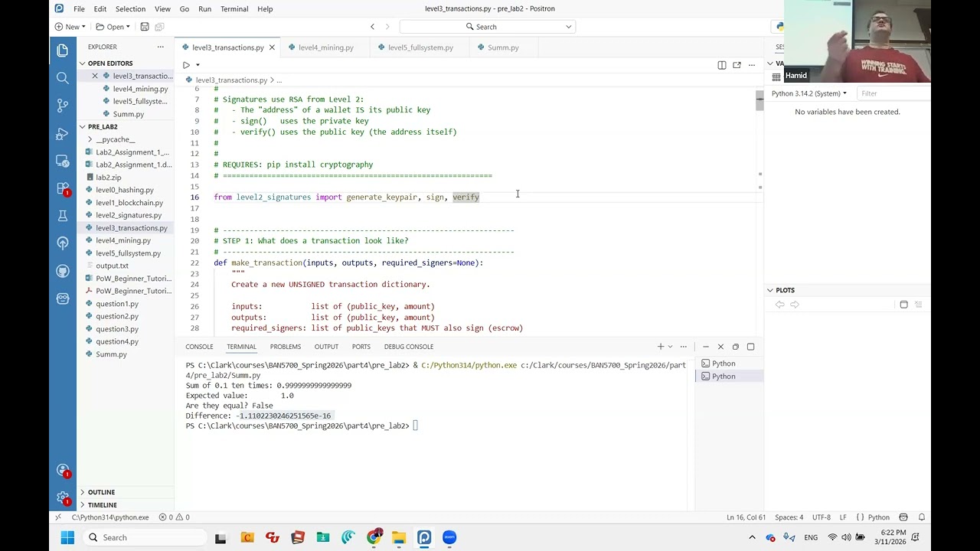
Task: Open the Run and Debug view
Action: [x=63, y=133]
